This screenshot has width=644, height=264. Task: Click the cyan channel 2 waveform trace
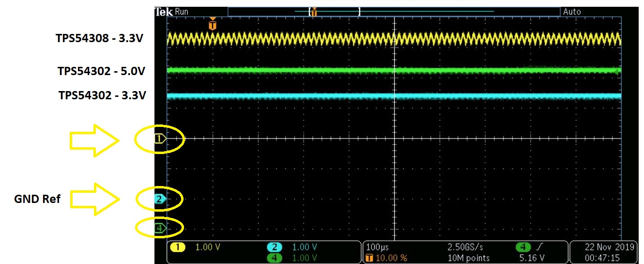pos(394,96)
